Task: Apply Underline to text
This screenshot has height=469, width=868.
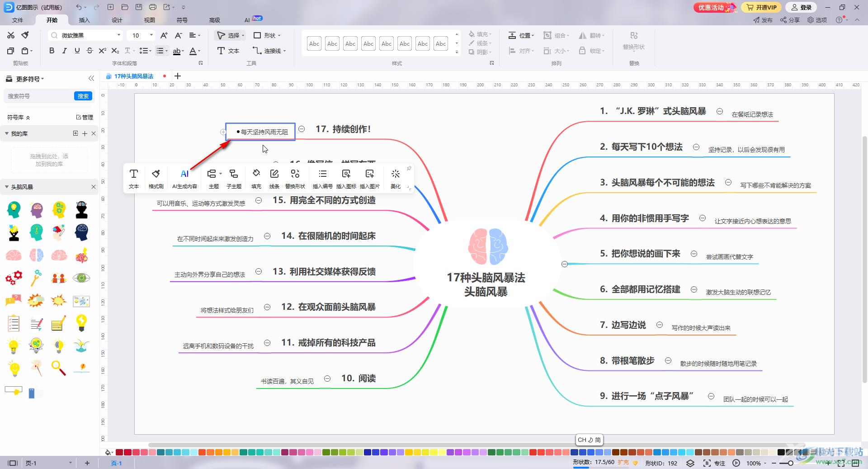Action: pyautogui.click(x=77, y=51)
